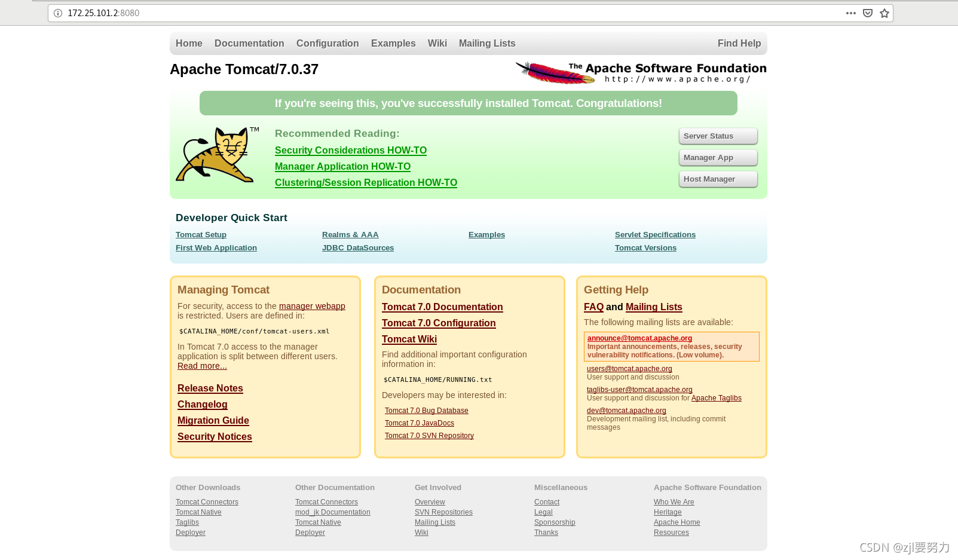Open the Examples nav item
Image resolution: width=958 pixels, height=560 pixels.
click(x=393, y=44)
